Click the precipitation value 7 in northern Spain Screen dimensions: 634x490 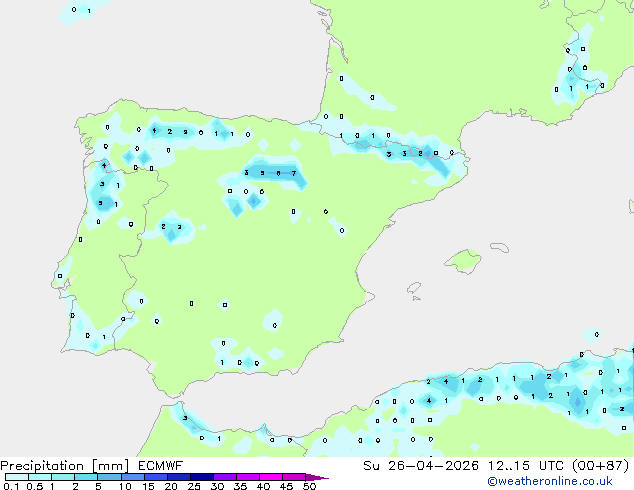293,173
